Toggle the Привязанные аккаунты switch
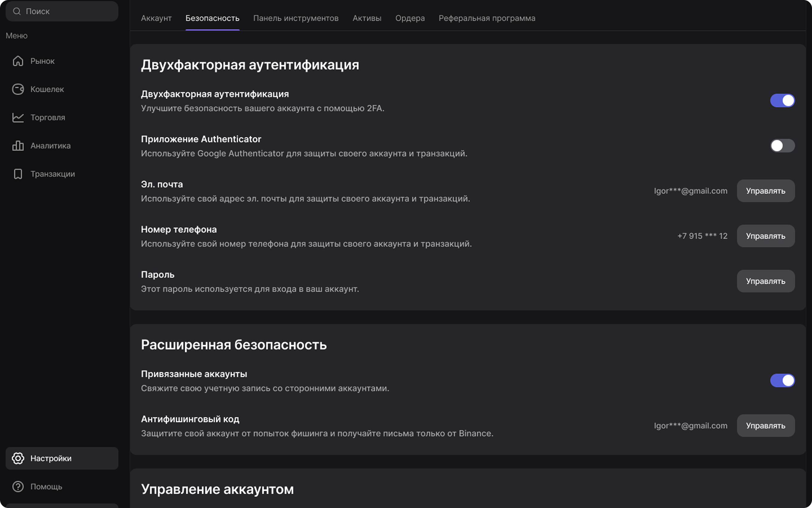 click(782, 380)
